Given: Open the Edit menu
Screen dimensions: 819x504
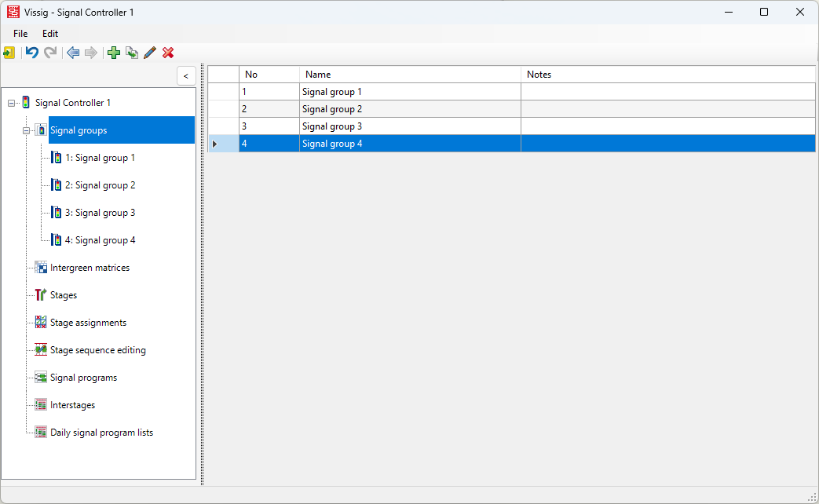Looking at the screenshot, I should pyautogui.click(x=50, y=34).
